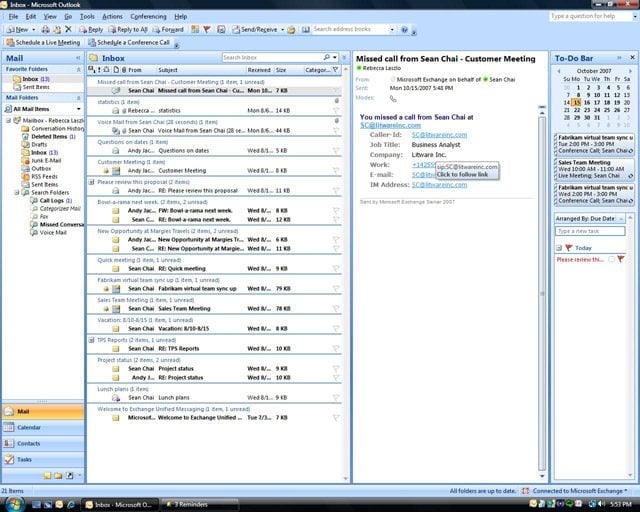This screenshot has height=512, width=640.
Task: Click the Importance exclamation column header
Action: 99,70
